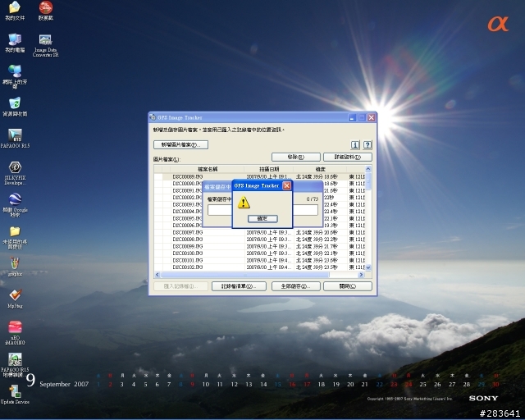Open the NEO IMAGING desktop icon
The width and height of the screenshot is (525, 420).
click(x=15, y=332)
